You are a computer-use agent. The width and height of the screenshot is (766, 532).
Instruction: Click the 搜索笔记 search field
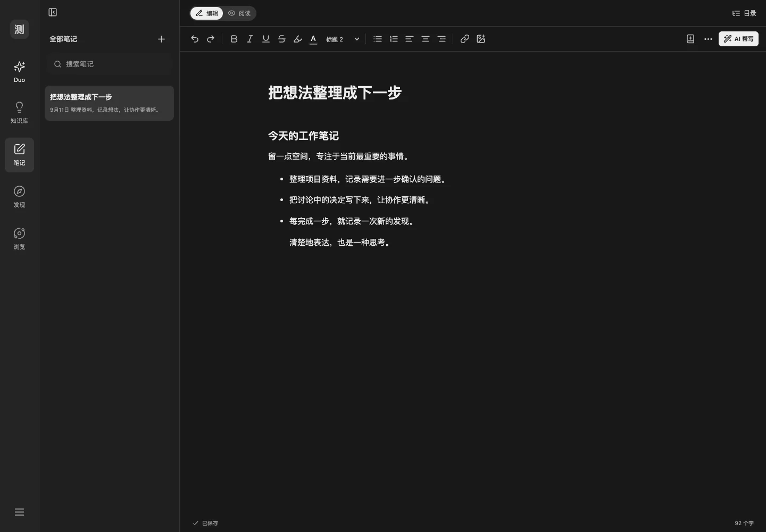coord(109,64)
